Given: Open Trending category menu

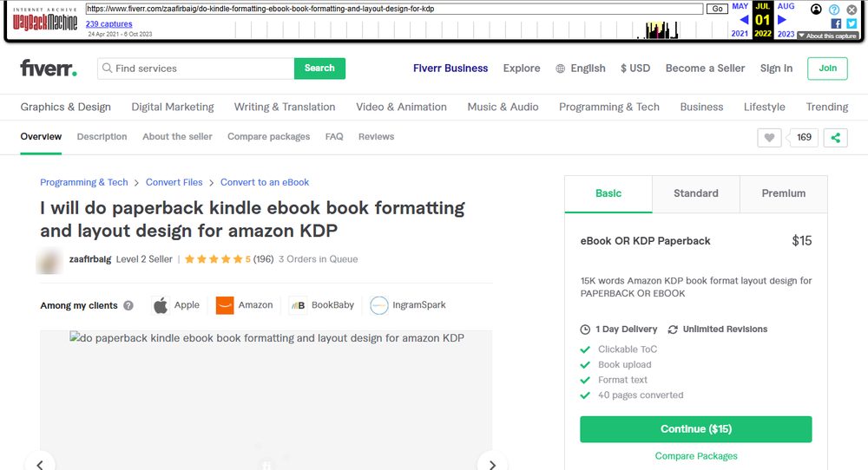Looking at the screenshot, I should point(827,107).
